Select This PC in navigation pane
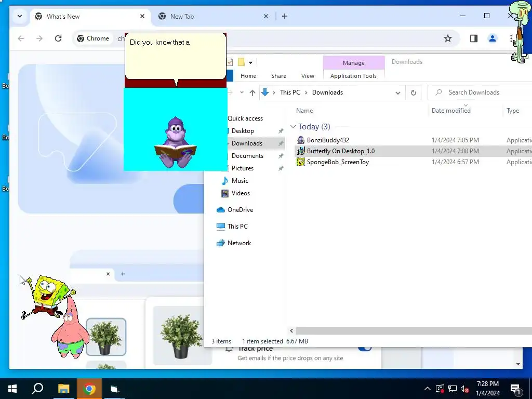 pos(232,227)
